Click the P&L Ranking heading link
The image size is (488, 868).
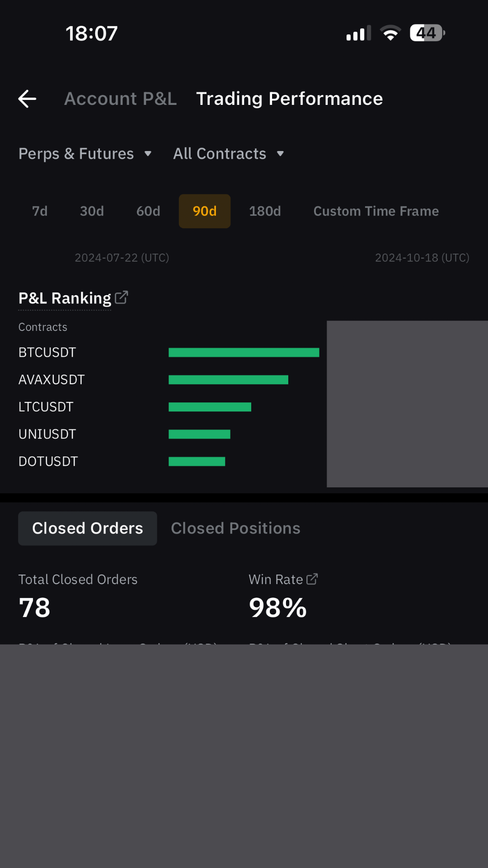click(65, 298)
